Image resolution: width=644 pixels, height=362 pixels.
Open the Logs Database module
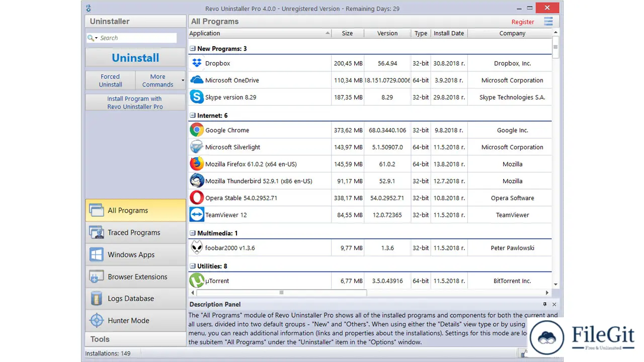(135, 299)
